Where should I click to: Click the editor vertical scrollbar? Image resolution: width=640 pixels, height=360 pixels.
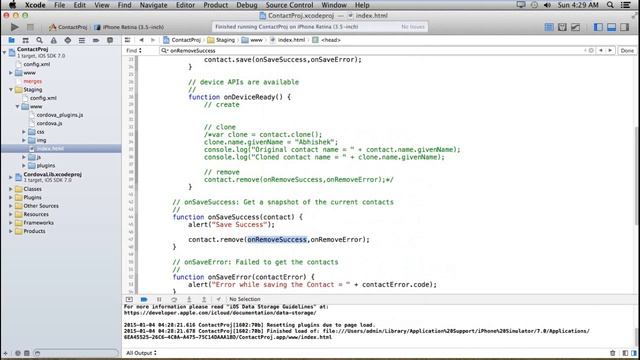636,176
